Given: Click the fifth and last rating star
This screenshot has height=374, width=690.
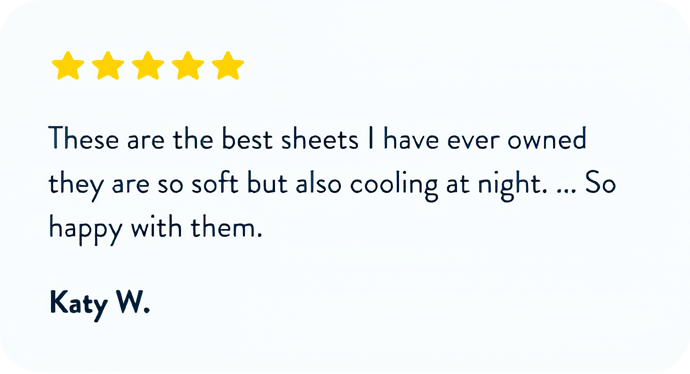Looking at the screenshot, I should click(x=228, y=66).
